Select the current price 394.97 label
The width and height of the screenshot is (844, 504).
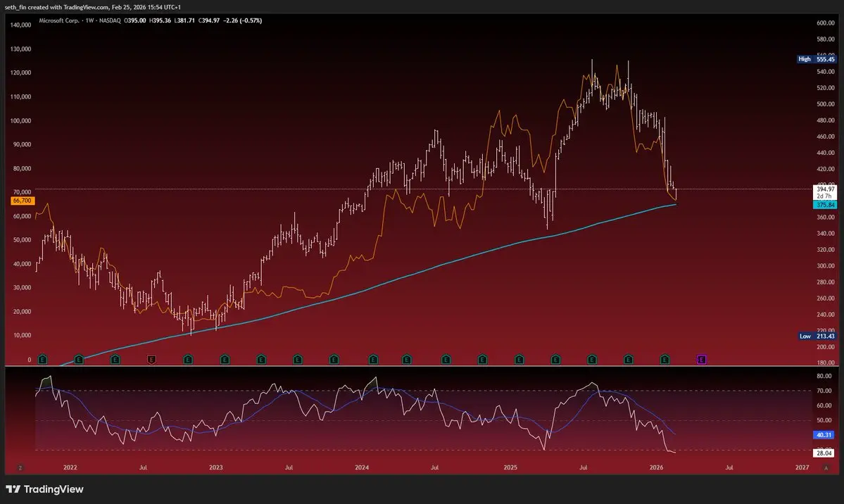click(x=825, y=189)
